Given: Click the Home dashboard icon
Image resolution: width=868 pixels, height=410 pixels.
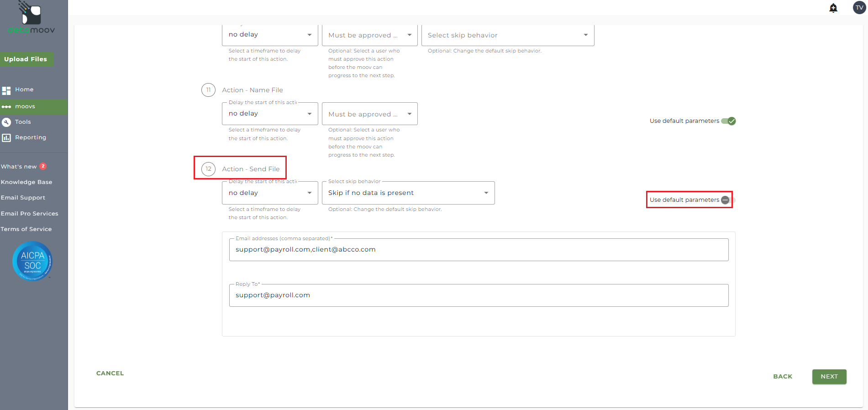Looking at the screenshot, I should (6, 90).
